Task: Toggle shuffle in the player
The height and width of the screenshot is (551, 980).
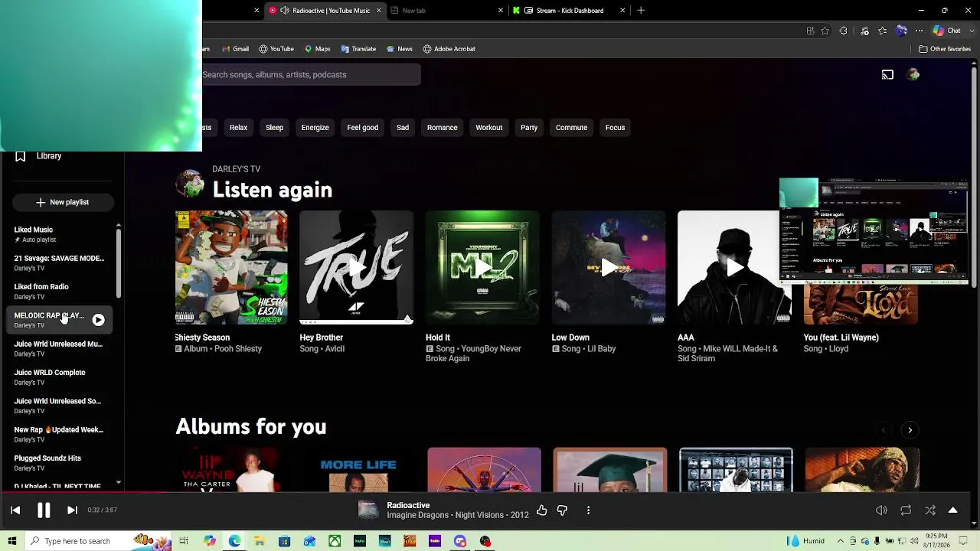Action: [930, 510]
